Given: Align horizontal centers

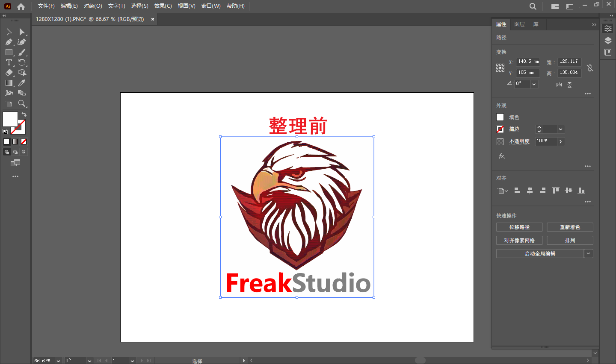Looking at the screenshot, I should pos(530,191).
